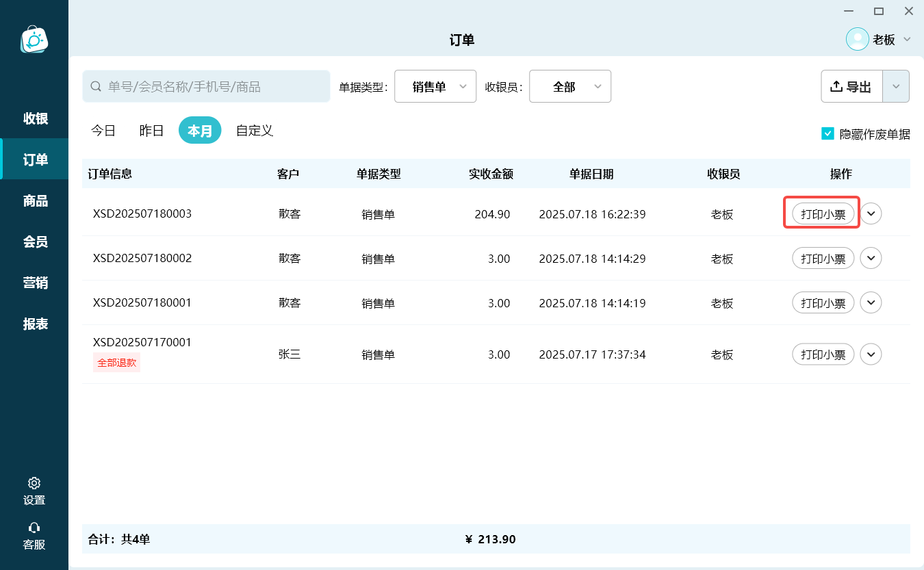Focus the 单号/会员名称/手机号/商品 search field
Viewport: 924px width, 570px height.
(206, 87)
